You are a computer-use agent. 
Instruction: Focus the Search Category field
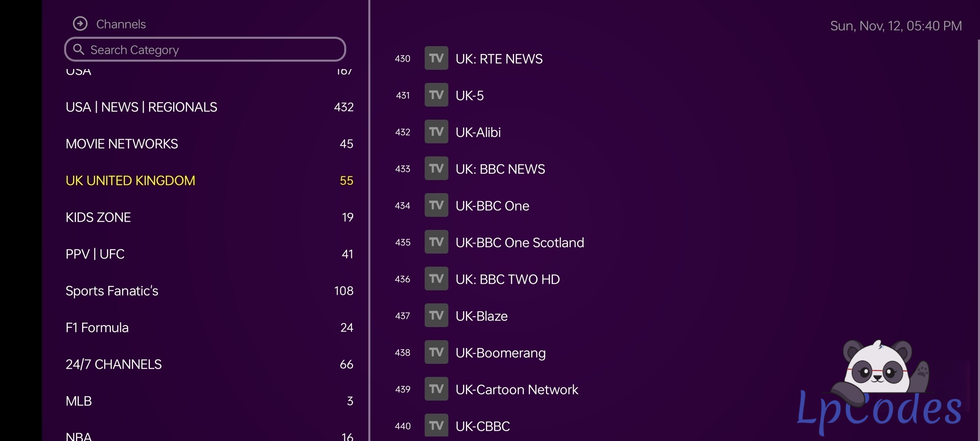coord(212,49)
